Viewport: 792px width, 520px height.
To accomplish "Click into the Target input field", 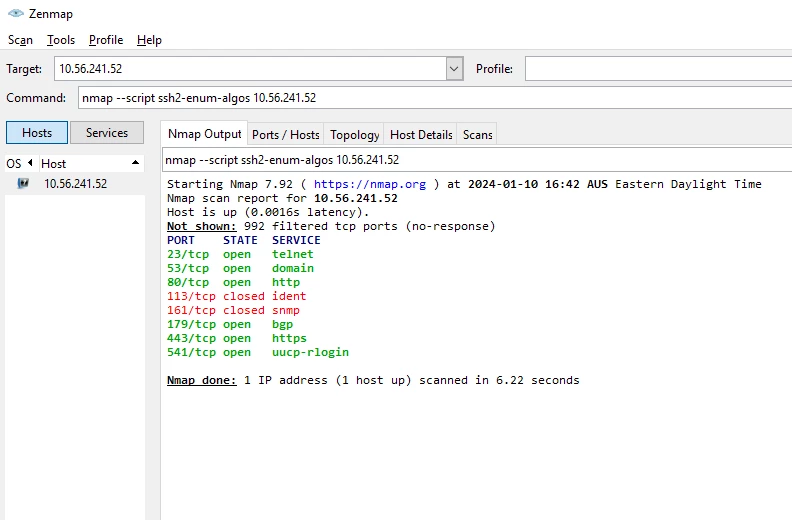I will click(x=250, y=69).
